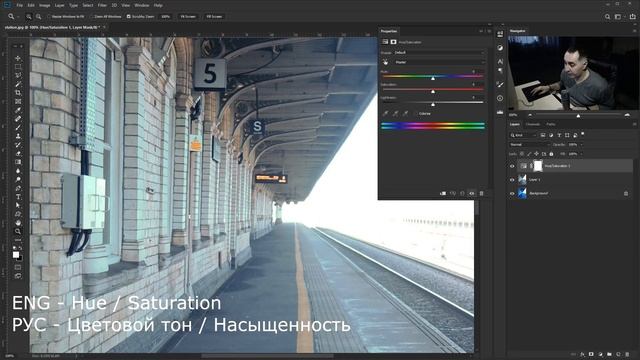Click the layer mask icon in Properties header
The height and width of the screenshot is (360, 640).
coord(393,42)
